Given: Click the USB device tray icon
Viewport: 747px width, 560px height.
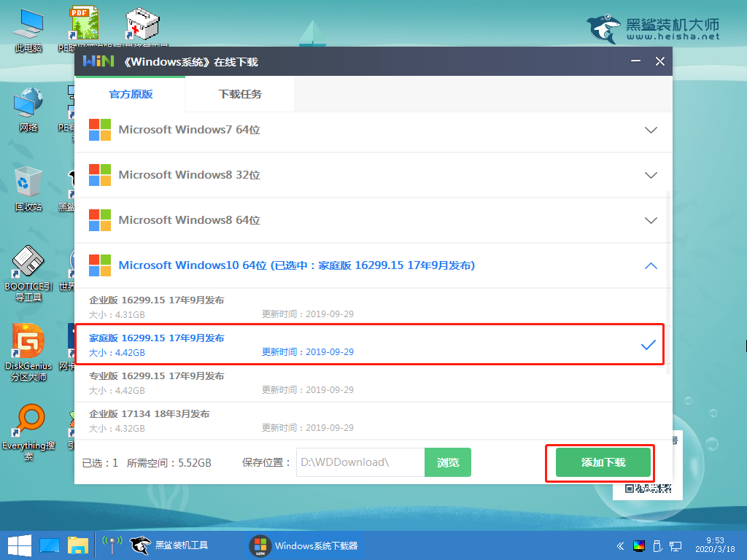Looking at the screenshot, I should (657, 545).
